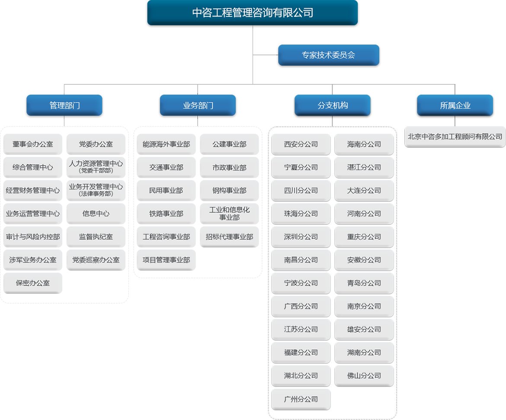This screenshot has width=506, height=420.
Task: Choose 民用事业部
Action: pyautogui.click(x=166, y=190)
